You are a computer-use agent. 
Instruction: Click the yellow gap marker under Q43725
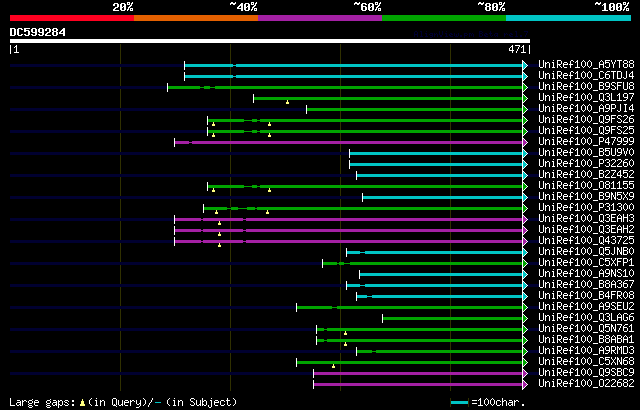pyautogui.click(x=220, y=245)
